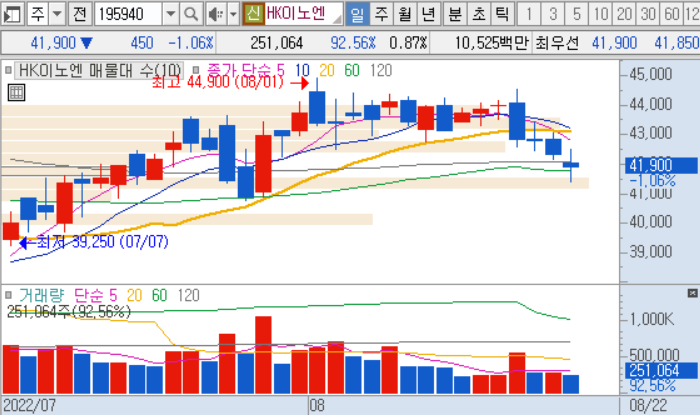The width and height of the screenshot is (700, 415).
Task: Toggle the left side panel icon
Action: click(x=12, y=14)
